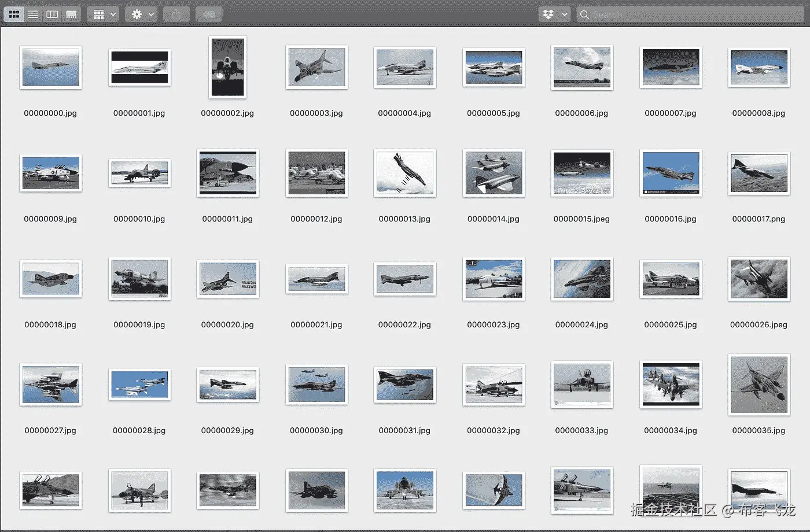Select thumbnail of 00000015.jpeg
The height and width of the screenshot is (532, 810).
pos(581,173)
